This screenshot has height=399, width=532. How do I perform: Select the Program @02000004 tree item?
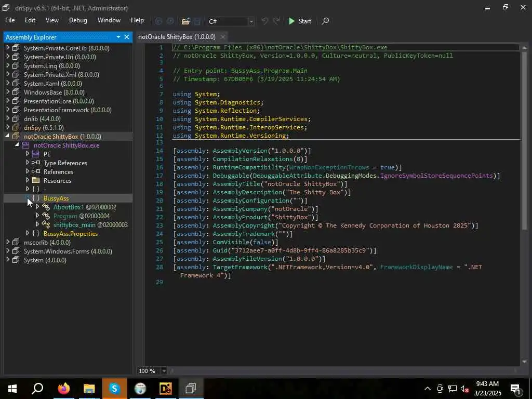coord(82,216)
